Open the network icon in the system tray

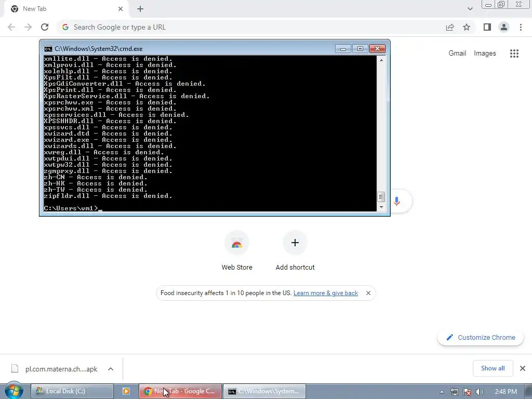click(x=454, y=392)
